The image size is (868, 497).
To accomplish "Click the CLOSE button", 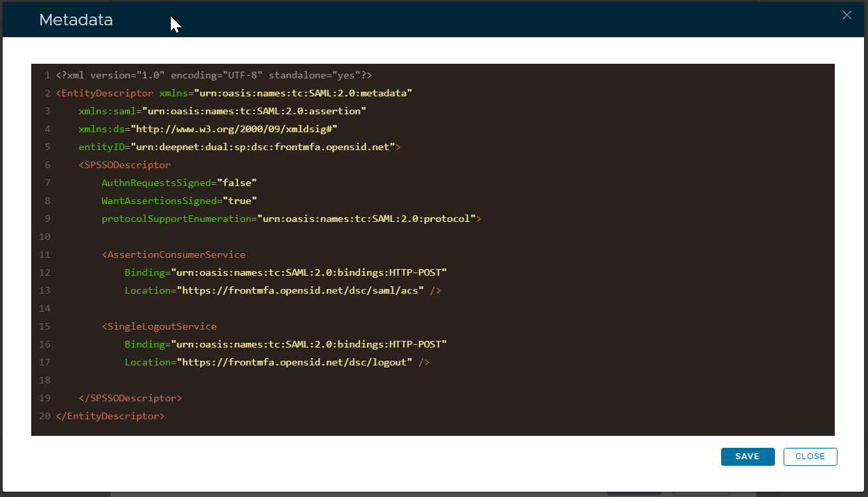I will point(810,456).
